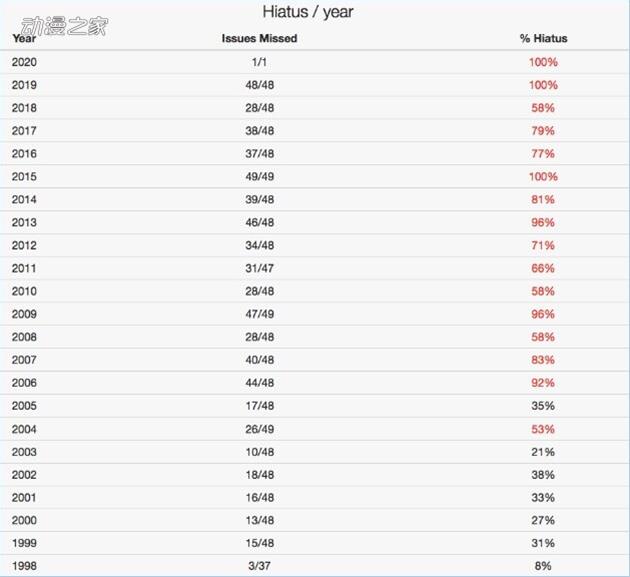Select the 92% hiatus value for 2006

[543, 383]
